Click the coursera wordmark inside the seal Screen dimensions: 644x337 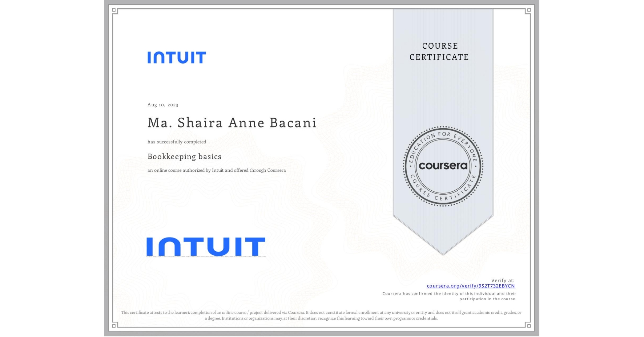[x=443, y=166]
